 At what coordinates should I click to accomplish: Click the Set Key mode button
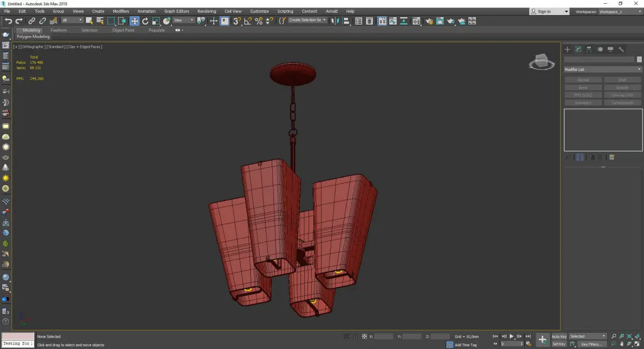559,344
